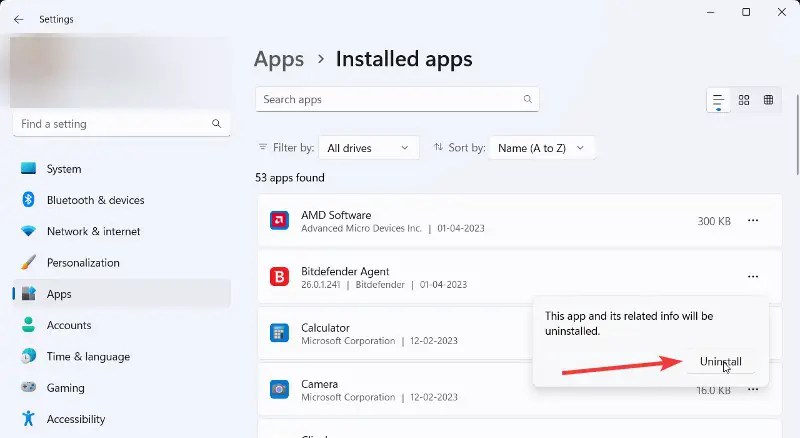Open Accounts settings

pyautogui.click(x=121, y=325)
